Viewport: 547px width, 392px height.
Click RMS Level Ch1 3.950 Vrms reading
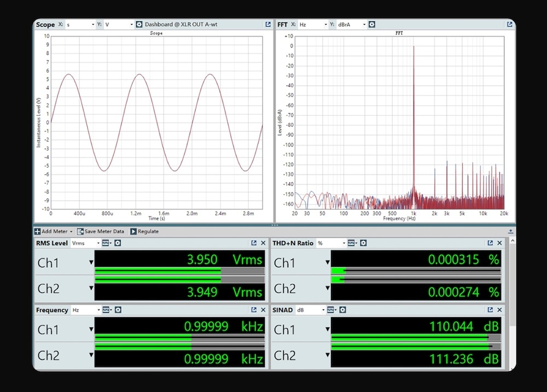point(224,260)
